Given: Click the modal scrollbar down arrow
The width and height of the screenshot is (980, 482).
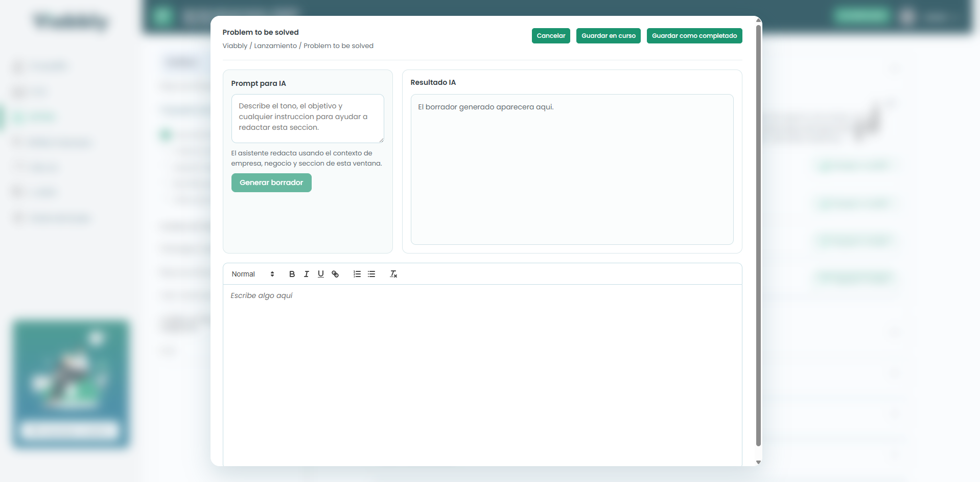Looking at the screenshot, I should [x=758, y=462].
